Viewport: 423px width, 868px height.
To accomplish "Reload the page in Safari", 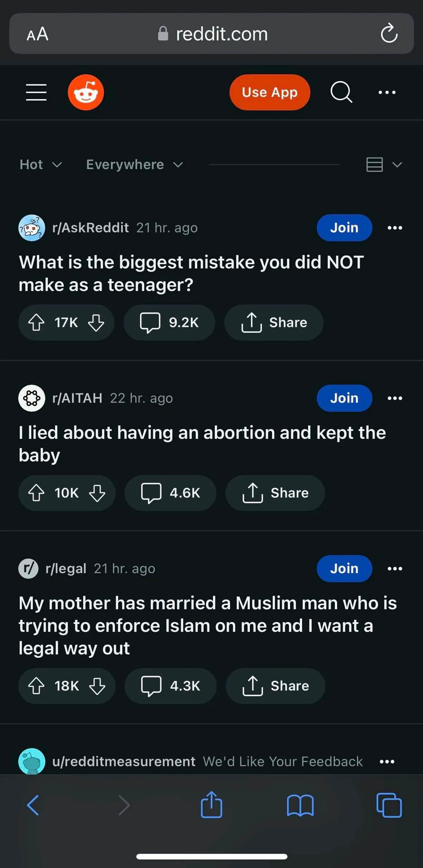I will point(389,34).
